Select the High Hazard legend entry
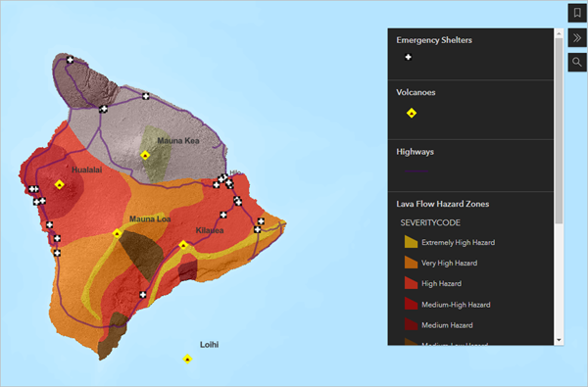Viewport: 588px width, 387px height. (x=441, y=283)
